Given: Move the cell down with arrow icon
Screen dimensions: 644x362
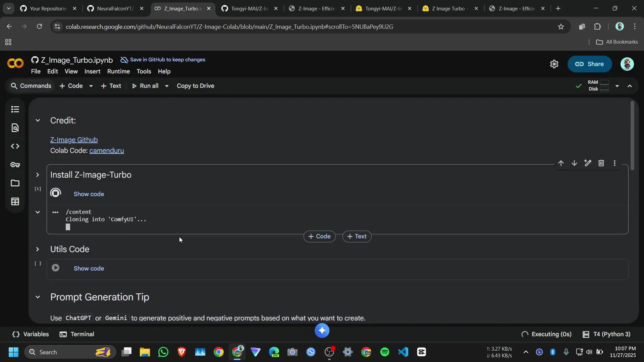Looking at the screenshot, I should click(x=574, y=163).
